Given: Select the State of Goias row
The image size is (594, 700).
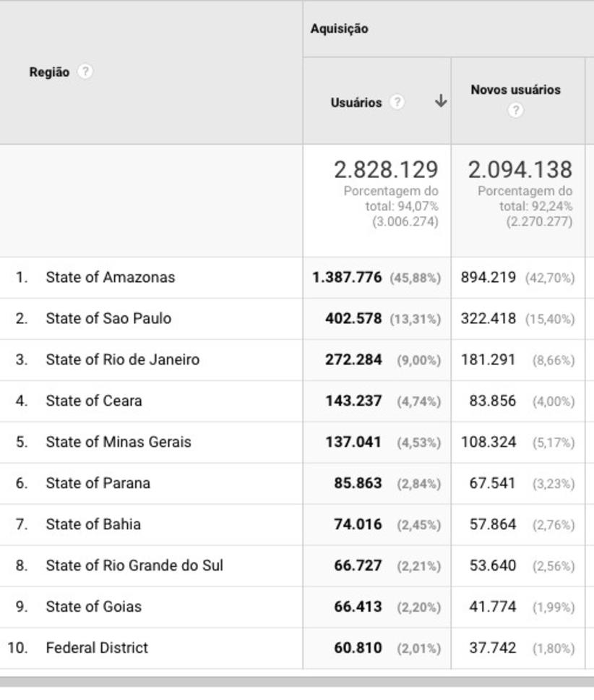Looking at the screenshot, I should coord(93,607).
